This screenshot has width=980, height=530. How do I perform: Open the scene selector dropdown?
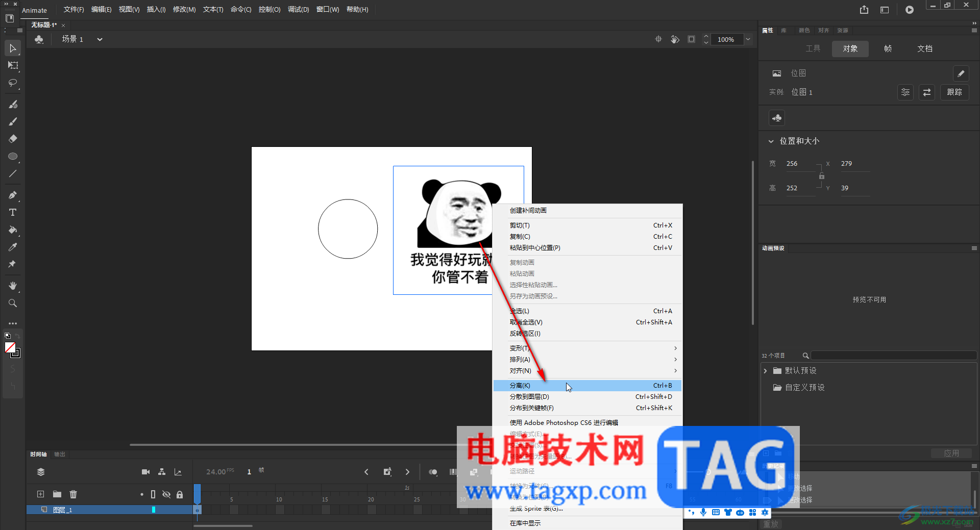[x=100, y=39]
